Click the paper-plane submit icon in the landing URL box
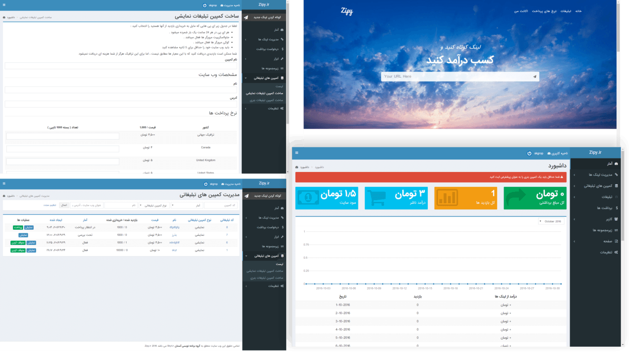642x364 pixels. pos(534,77)
